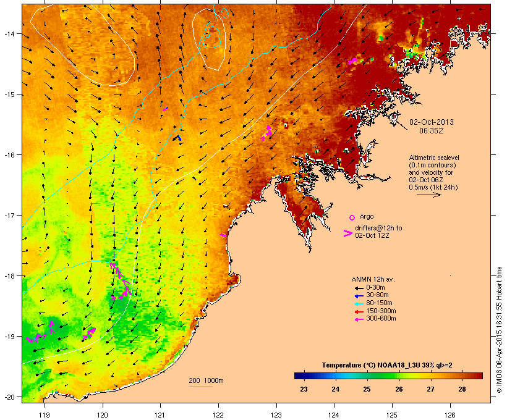Click the 'ANMN 12h av.' legend heading

pos(373,279)
